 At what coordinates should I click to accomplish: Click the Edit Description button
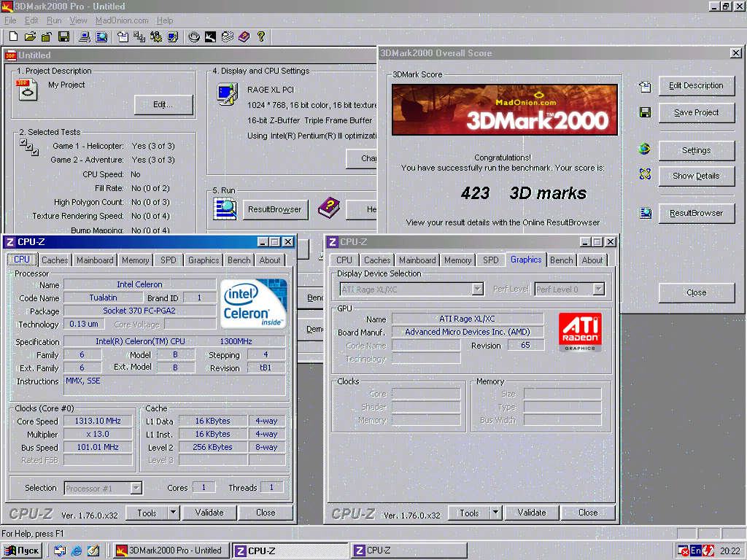[696, 86]
